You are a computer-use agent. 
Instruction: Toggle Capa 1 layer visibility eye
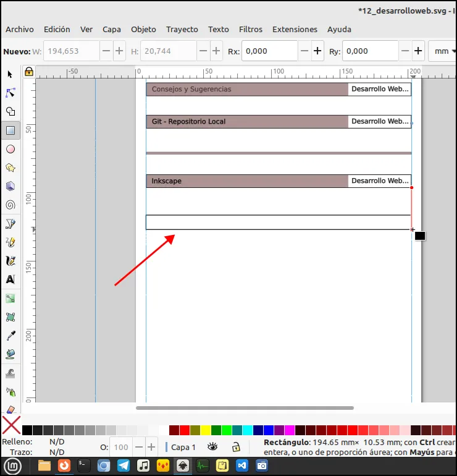pos(212,447)
